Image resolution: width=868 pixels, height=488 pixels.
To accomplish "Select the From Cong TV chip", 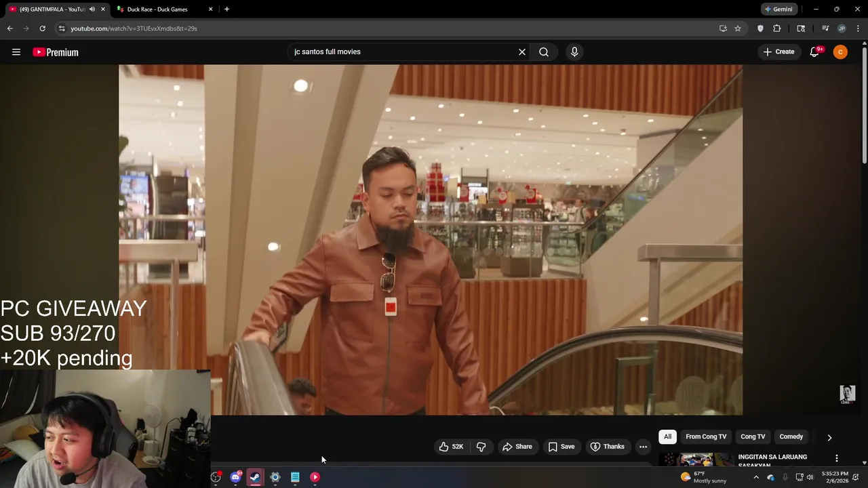I will [706, 437].
